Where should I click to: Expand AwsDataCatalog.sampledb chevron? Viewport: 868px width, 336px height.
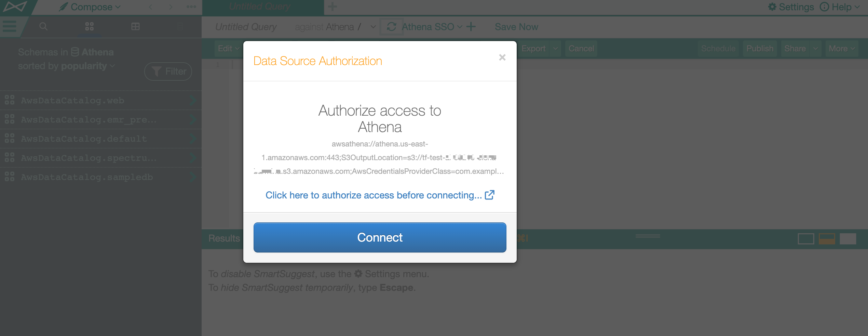(x=192, y=177)
